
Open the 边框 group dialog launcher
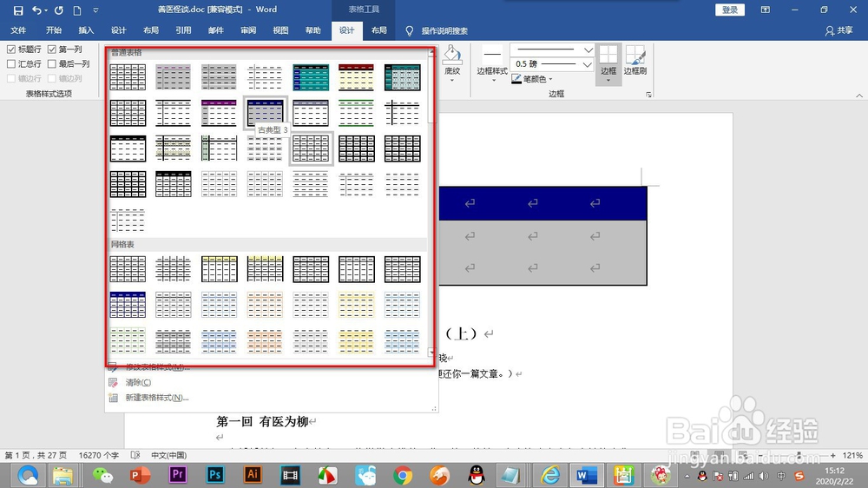[648, 95]
